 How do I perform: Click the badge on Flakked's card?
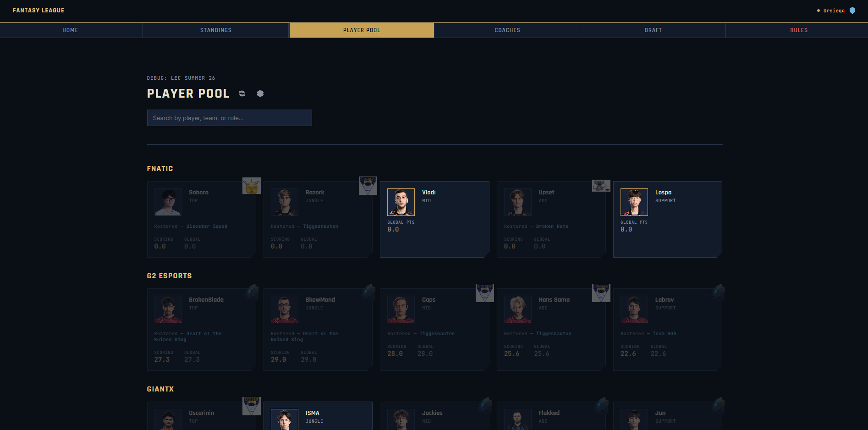coord(602,406)
